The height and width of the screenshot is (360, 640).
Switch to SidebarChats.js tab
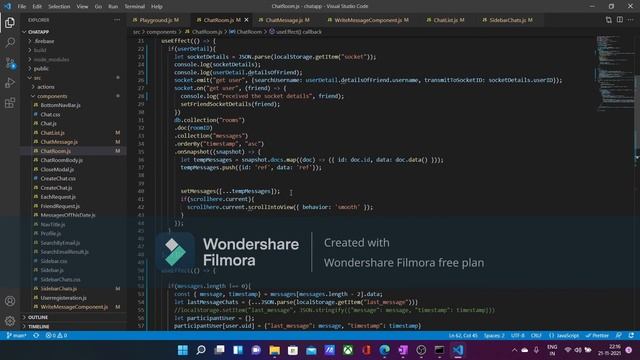(511, 20)
